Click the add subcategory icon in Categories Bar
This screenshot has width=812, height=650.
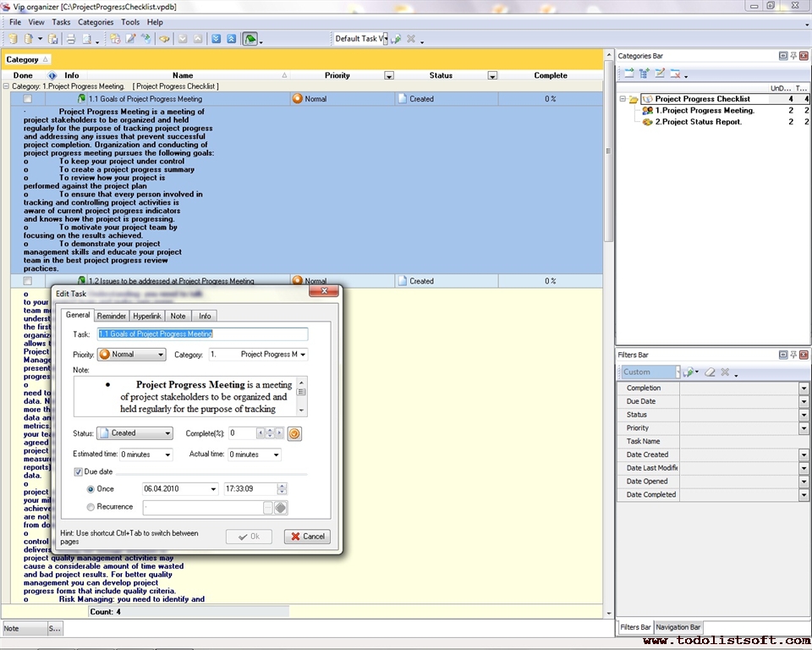[644, 74]
